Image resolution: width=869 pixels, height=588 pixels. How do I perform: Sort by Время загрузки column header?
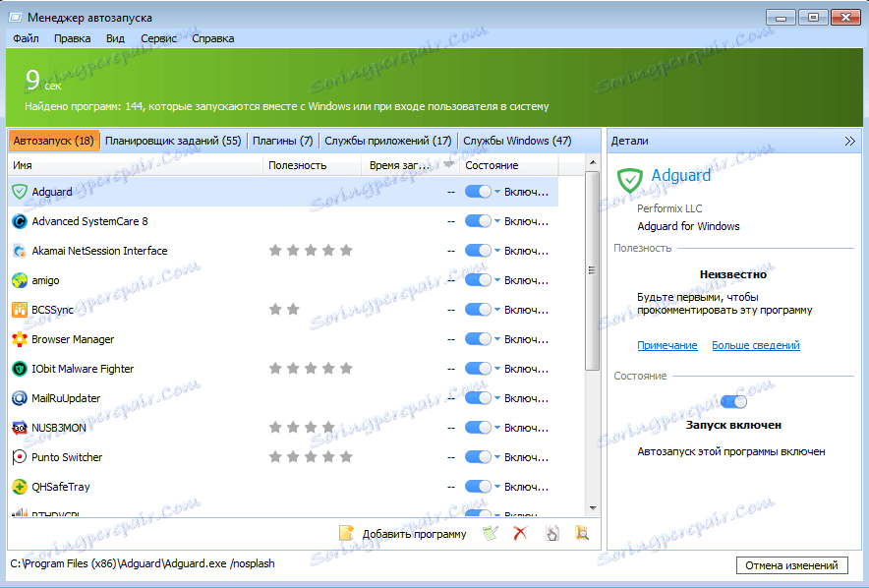pos(411,165)
